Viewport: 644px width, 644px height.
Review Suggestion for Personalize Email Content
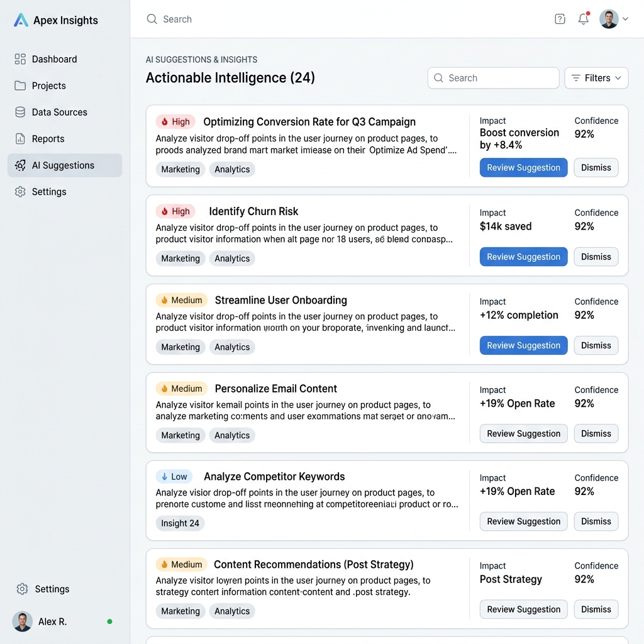click(x=524, y=434)
